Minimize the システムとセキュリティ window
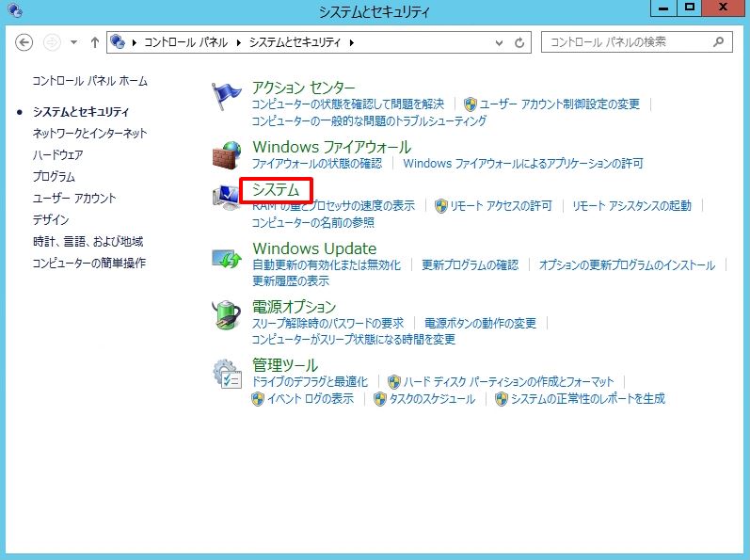The image size is (750, 560). pos(663,8)
